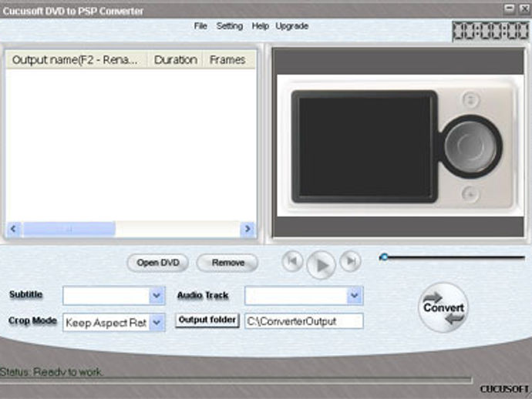This screenshot has width=532, height=399.
Task: Play the preview video
Action: click(x=321, y=265)
